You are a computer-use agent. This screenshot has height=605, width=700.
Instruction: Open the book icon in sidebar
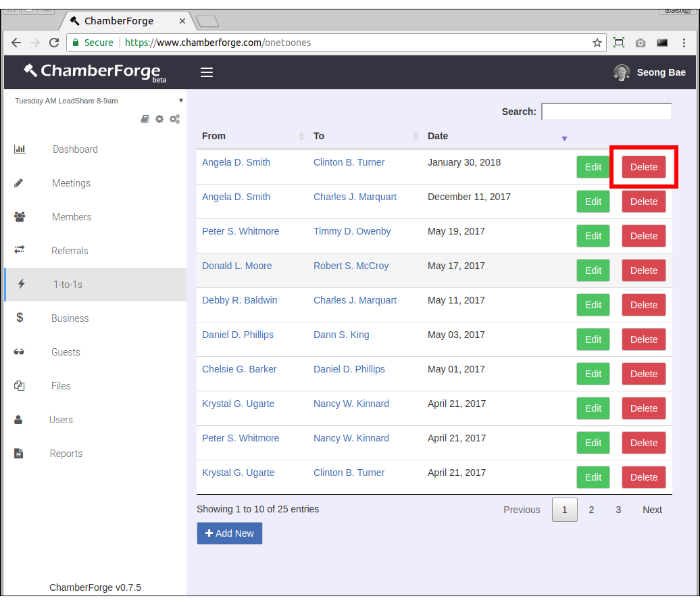click(145, 119)
